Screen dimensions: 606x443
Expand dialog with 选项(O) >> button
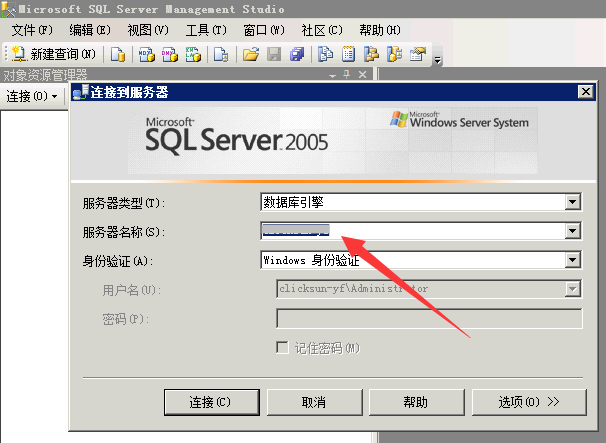pyautogui.click(x=529, y=402)
